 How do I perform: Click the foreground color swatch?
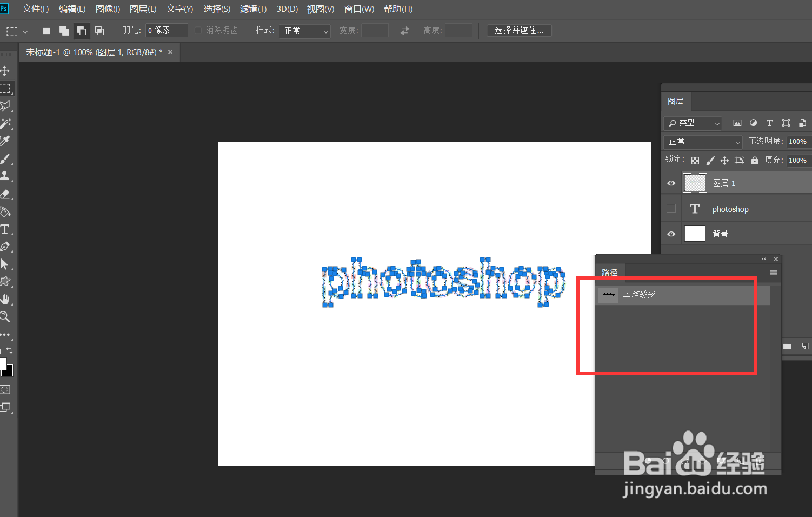pos(3,363)
